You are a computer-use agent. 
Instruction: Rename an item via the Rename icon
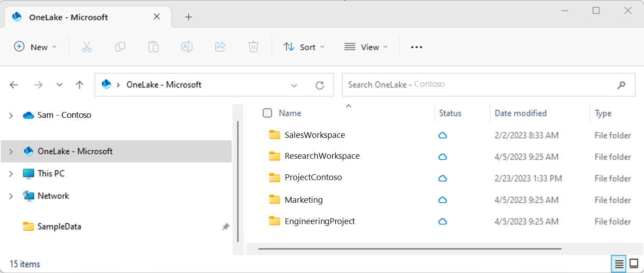[x=187, y=47]
